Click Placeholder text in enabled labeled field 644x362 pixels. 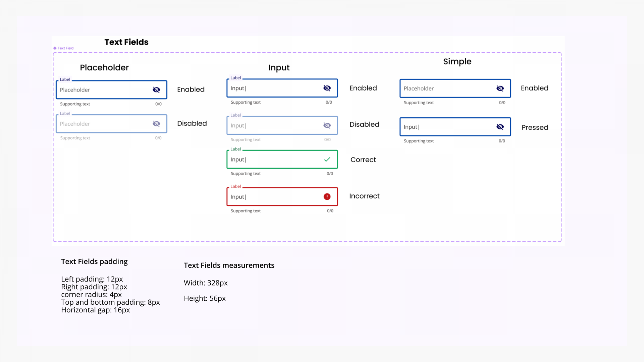tap(75, 90)
